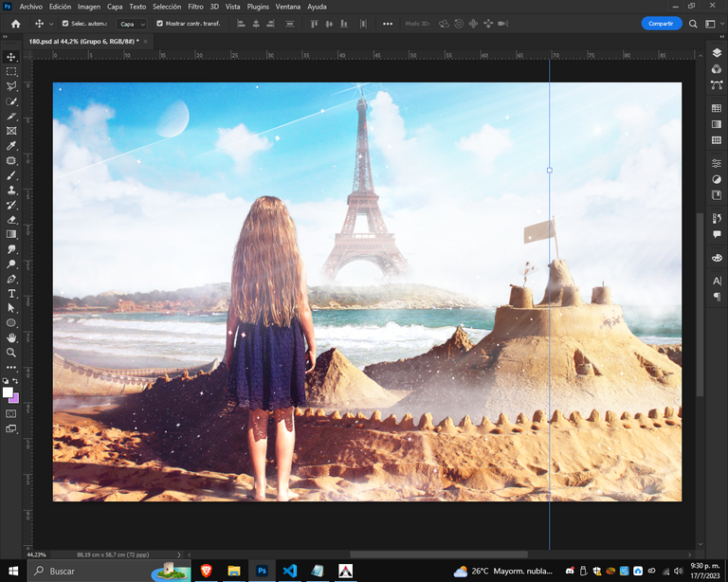728x582 pixels.
Task: Open the Capa menu
Action: (115, 7)
